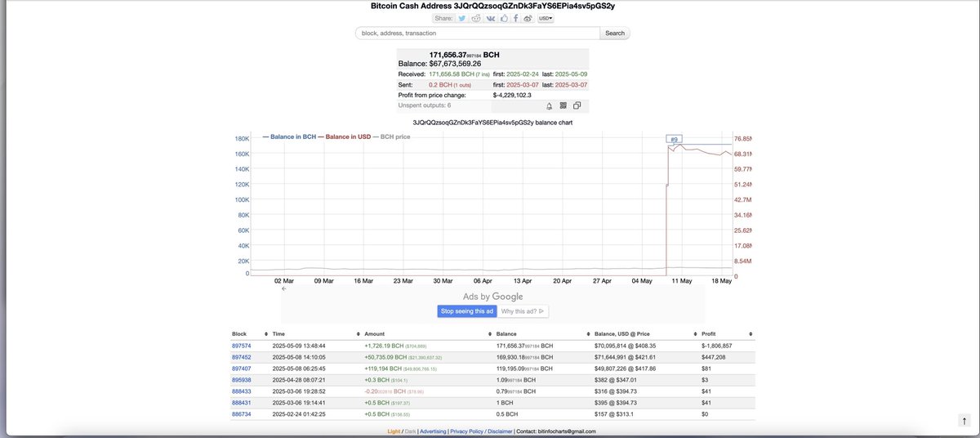Sort table by Amount column
980x438 pixels.
(428, 334)
